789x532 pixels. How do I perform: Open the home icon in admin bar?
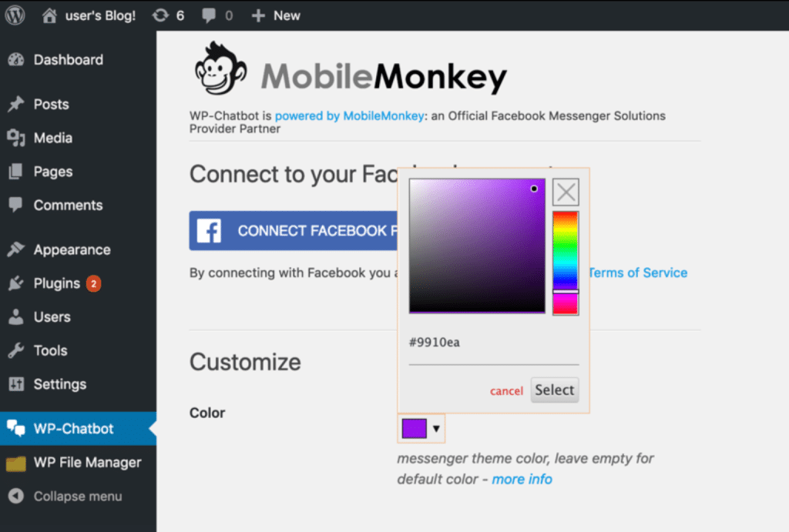(x=49, y=15)
